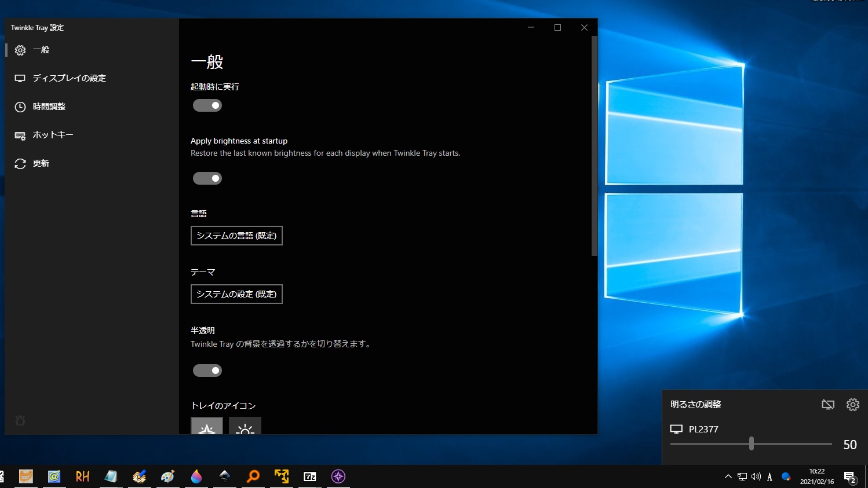Screen dimensions: 868x488
Task: Open the smiley face app in taskbar
Action: tap(26, 476)
